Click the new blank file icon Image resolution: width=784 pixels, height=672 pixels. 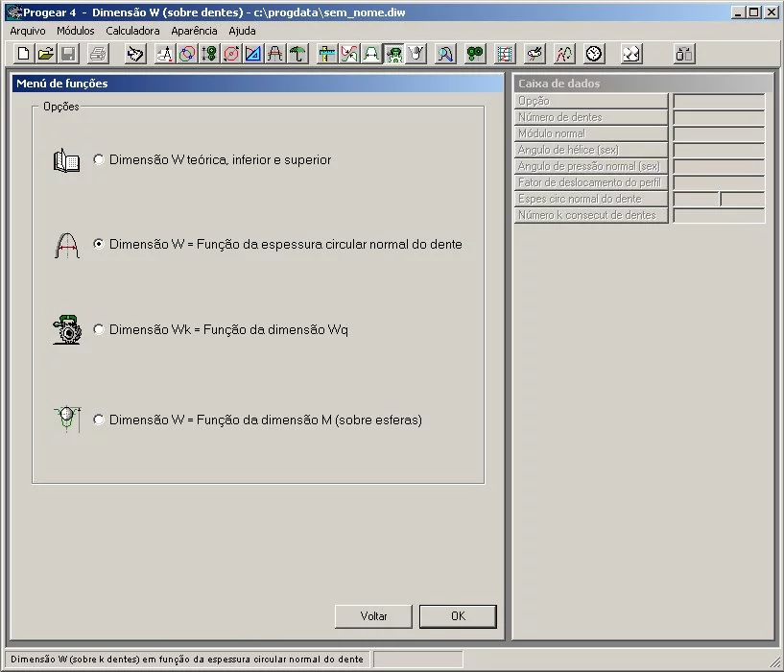point(23,54)
